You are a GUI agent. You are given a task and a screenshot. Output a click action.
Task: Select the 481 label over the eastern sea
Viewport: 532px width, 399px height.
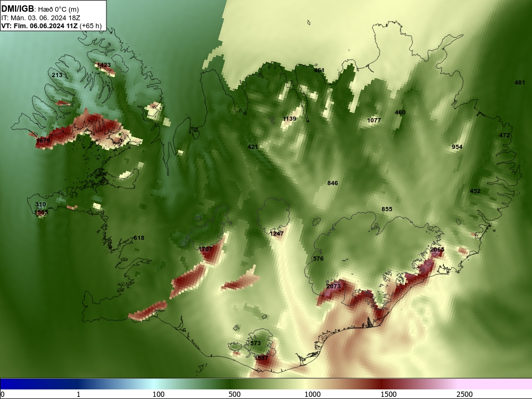519,82
